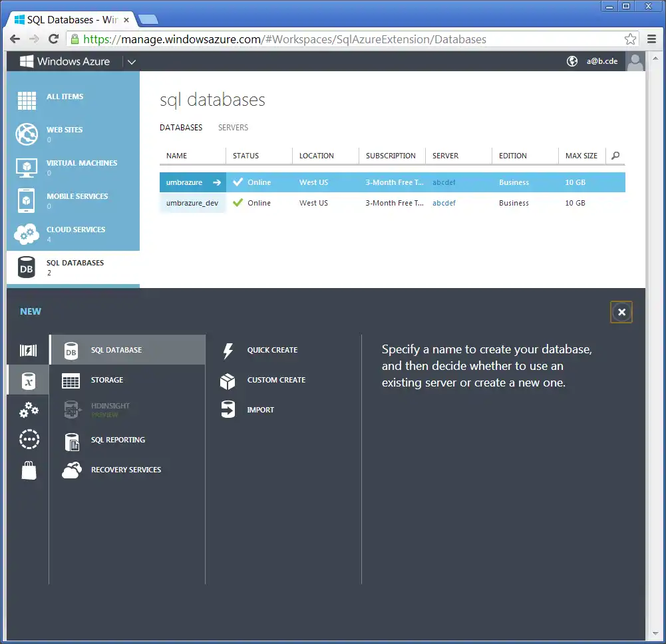Select the umbrazure database name
666x644 pixels.
pyautogui.click(x=184, y=182)
